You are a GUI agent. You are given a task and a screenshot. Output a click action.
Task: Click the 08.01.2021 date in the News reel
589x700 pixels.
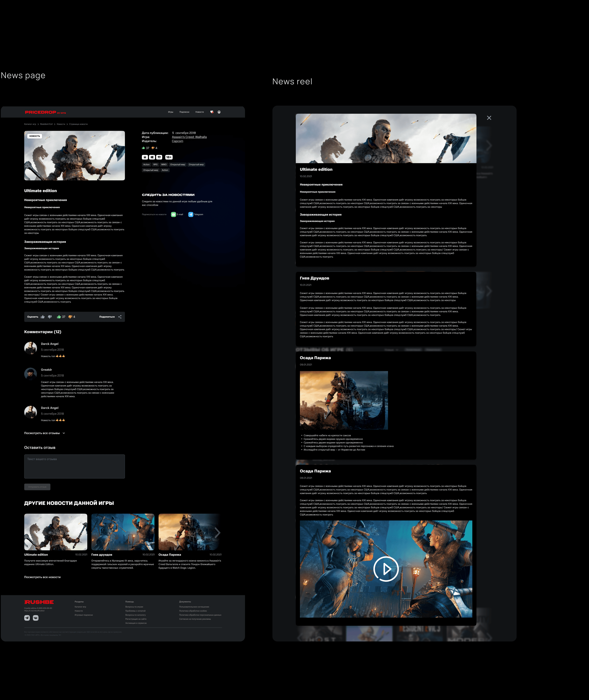306,478
